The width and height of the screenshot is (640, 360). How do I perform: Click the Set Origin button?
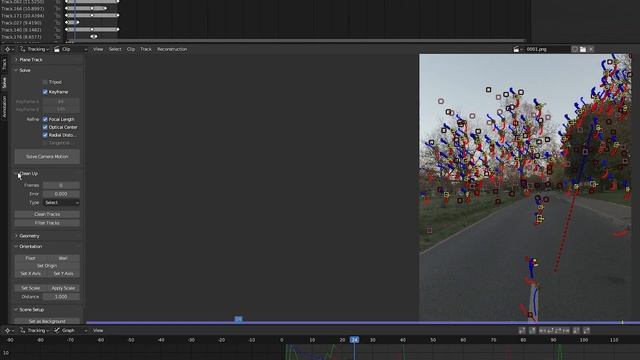tap(47, 266)
